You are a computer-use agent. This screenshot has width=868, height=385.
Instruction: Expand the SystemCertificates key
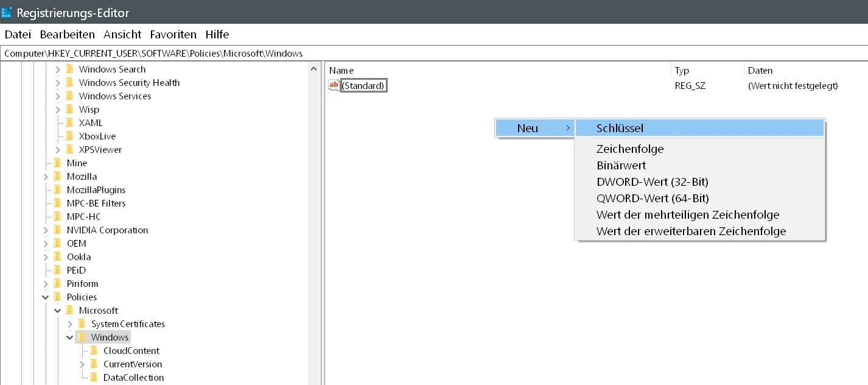coord(70,324)
